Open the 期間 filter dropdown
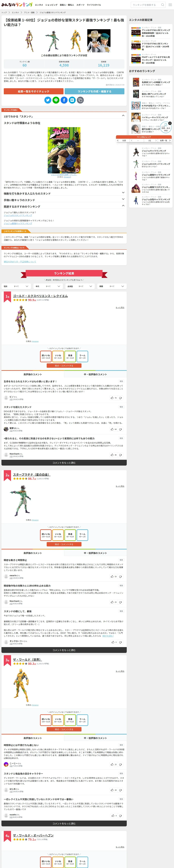This screenshot has width=174, height=868. (x=112, y=286)
